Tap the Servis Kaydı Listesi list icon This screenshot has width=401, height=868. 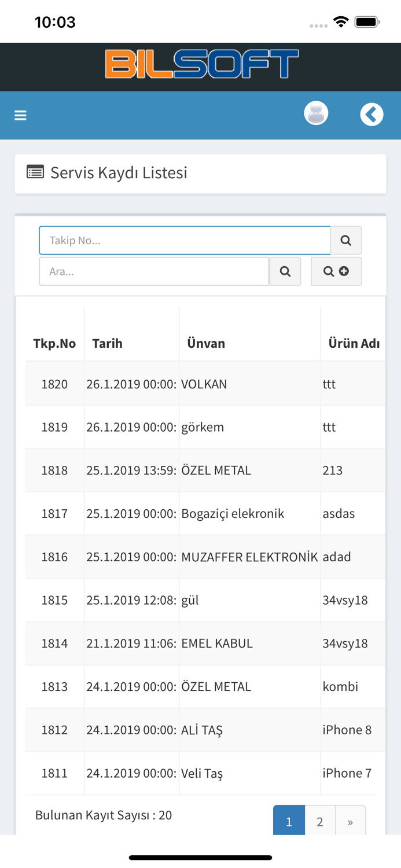34,171
